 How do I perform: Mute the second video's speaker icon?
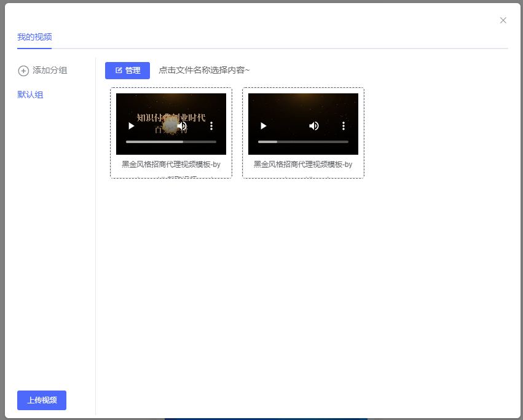coord(314,126)
